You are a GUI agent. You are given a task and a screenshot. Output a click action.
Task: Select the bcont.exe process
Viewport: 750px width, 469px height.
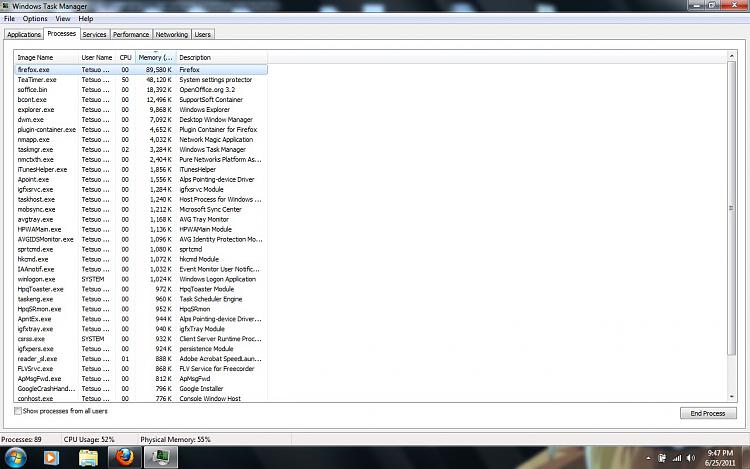(141, 100)
